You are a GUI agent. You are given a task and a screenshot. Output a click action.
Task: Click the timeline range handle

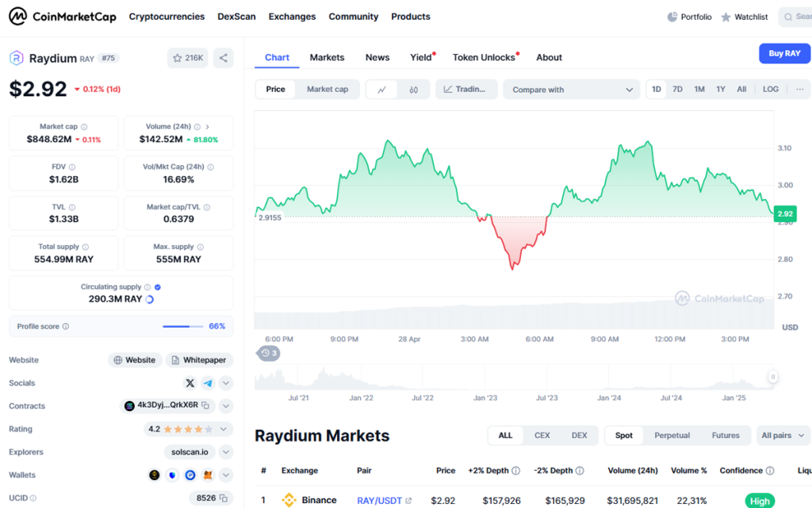(772, 377)
